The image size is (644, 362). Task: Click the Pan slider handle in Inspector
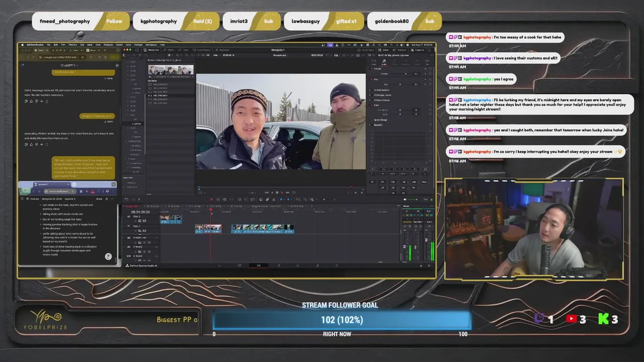point(400,84)
